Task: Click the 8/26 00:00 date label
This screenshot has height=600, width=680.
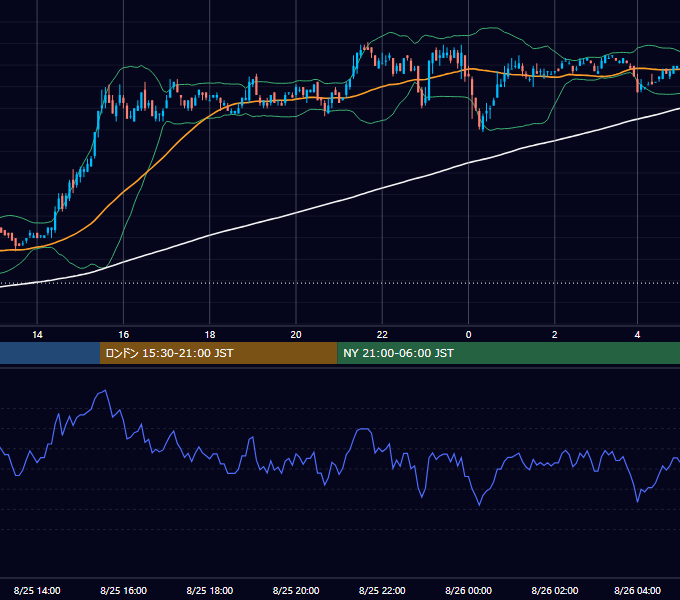Action: point(468,590)
